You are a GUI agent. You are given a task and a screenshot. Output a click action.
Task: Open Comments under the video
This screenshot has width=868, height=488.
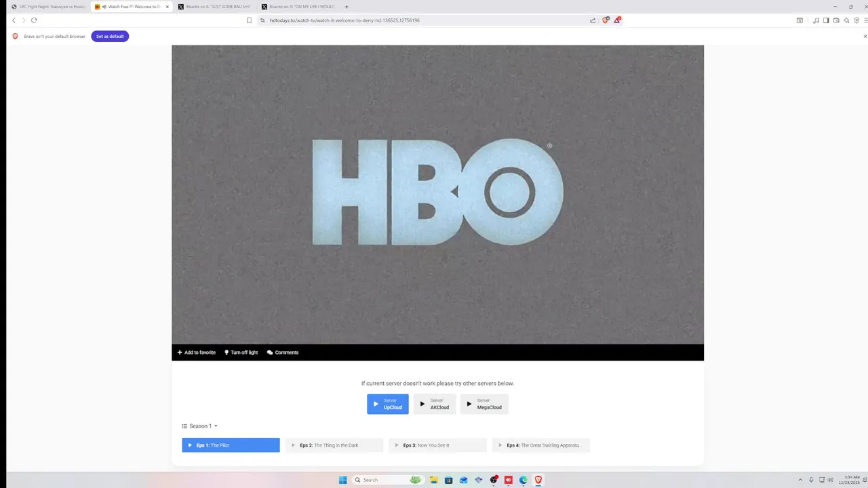point(283,352)
